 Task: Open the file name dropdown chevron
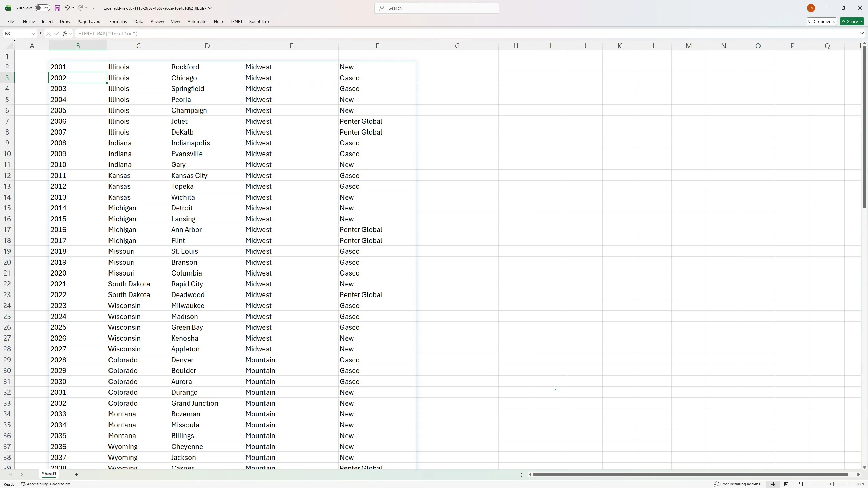click(210, 8)
